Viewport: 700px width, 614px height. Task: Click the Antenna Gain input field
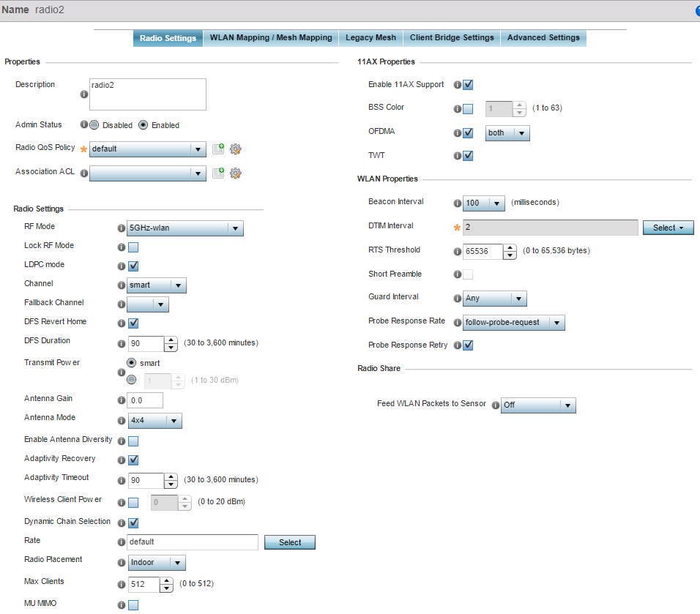point(144,400)
